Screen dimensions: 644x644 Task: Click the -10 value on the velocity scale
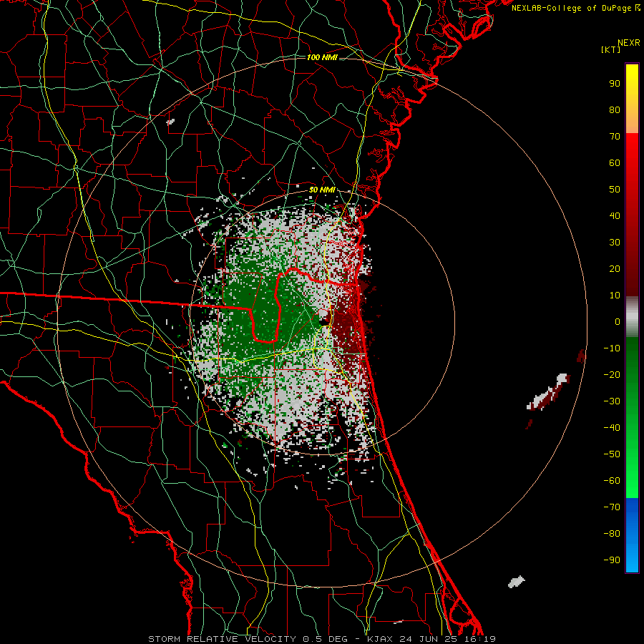click(x=612, y=348)
